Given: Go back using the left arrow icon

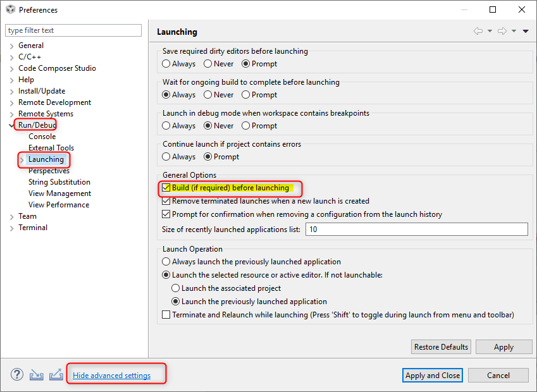Looking at the screenshot, I should [478, 31].
